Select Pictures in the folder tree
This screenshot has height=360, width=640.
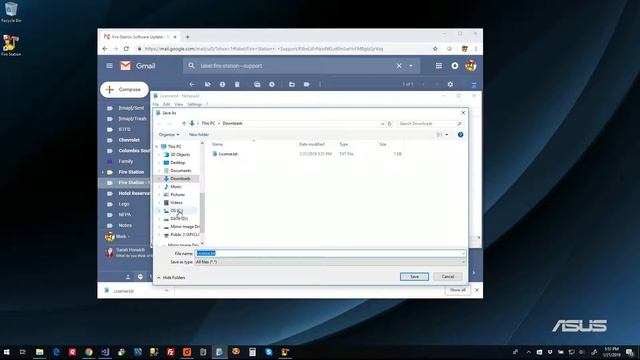[178, 195]
